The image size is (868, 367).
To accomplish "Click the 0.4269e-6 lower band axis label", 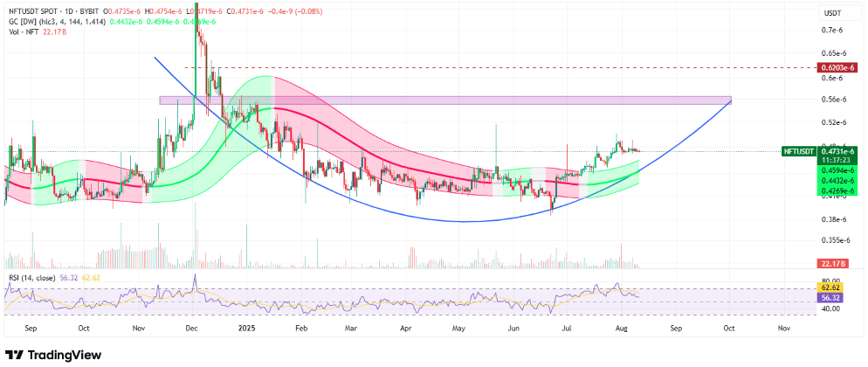I will coord(836,190).
